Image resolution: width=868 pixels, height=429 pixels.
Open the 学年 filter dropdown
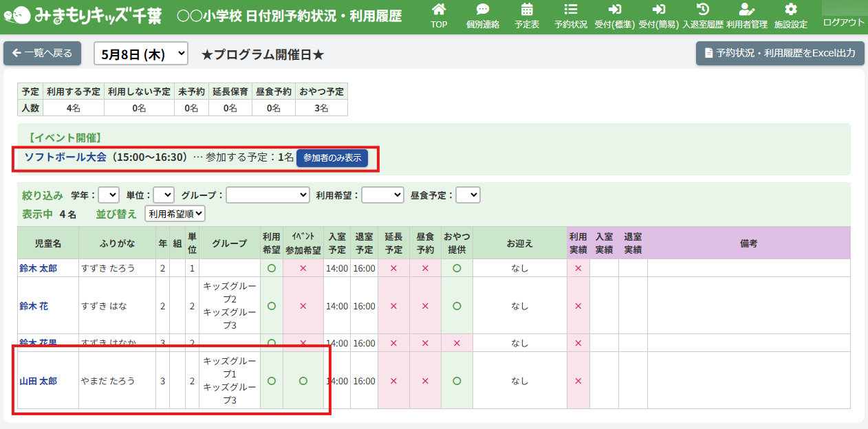coord(109,195)
